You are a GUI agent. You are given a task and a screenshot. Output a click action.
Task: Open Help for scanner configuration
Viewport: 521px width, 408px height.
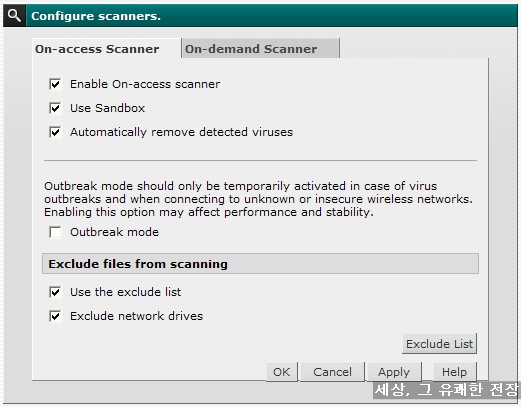(x=454, y=372)
